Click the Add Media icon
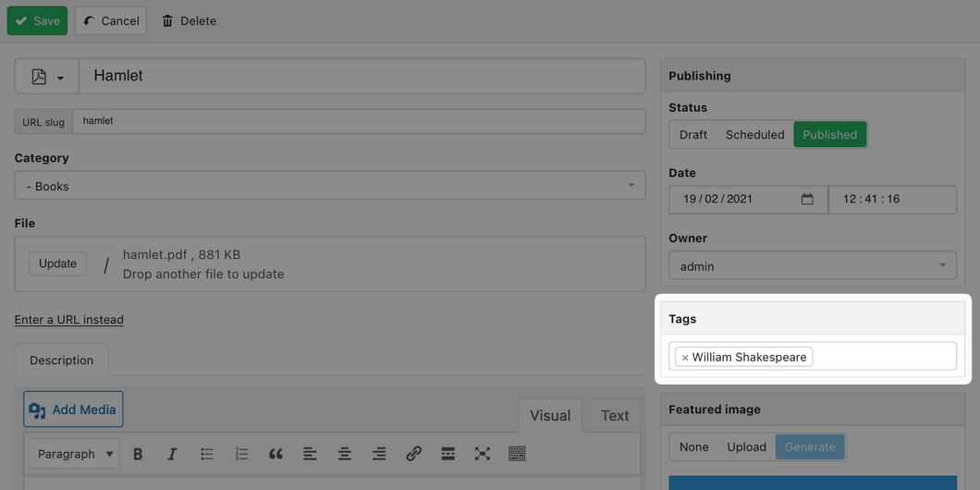This screenshot has width=980, height=490. 38,410
